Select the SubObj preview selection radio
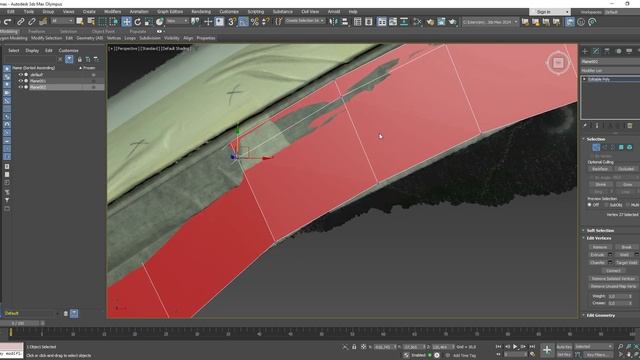This screenshot has width=640, height=360. tap(606, 204)
